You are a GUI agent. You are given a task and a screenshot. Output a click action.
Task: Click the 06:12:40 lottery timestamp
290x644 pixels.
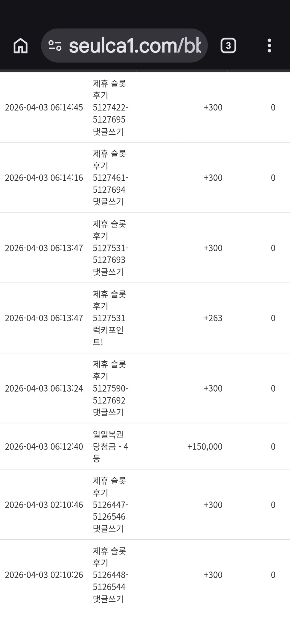(44, 447)
